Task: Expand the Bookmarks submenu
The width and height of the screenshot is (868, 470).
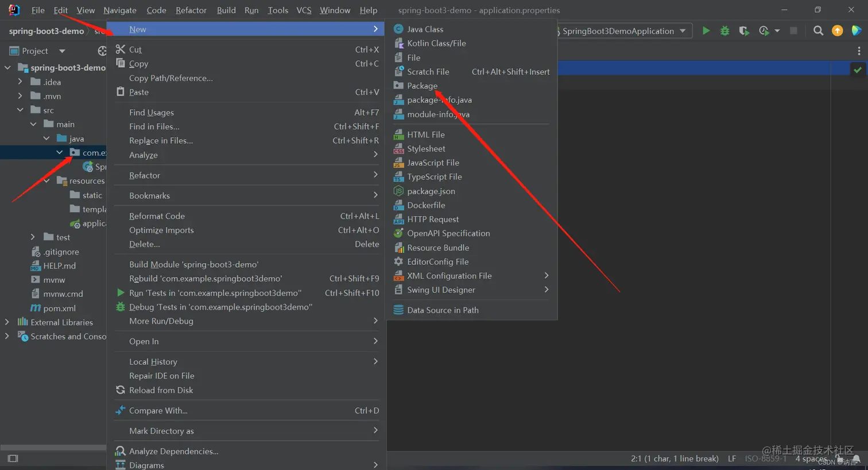Action: click(x=247, y=195)
